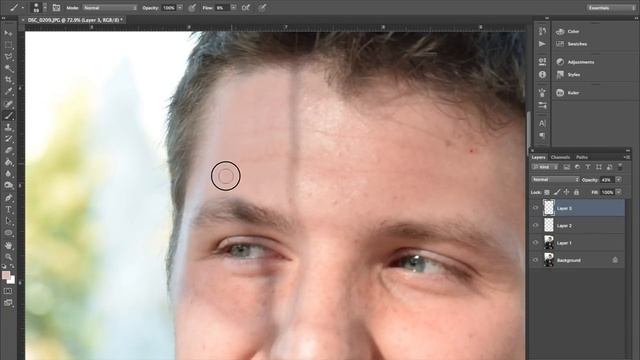The image size is (640, 360).
Task: Select the Healing Brush tool
Action: point(8,104)
